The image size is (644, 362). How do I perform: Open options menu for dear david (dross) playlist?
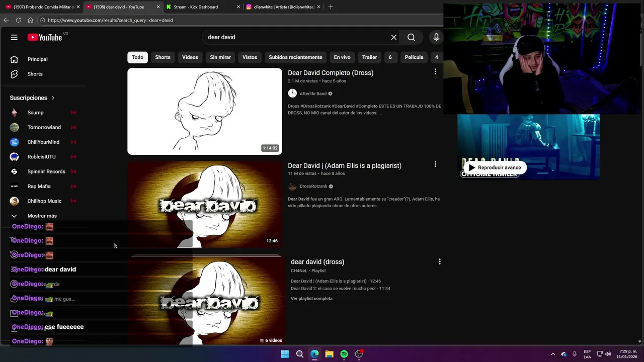439,262
